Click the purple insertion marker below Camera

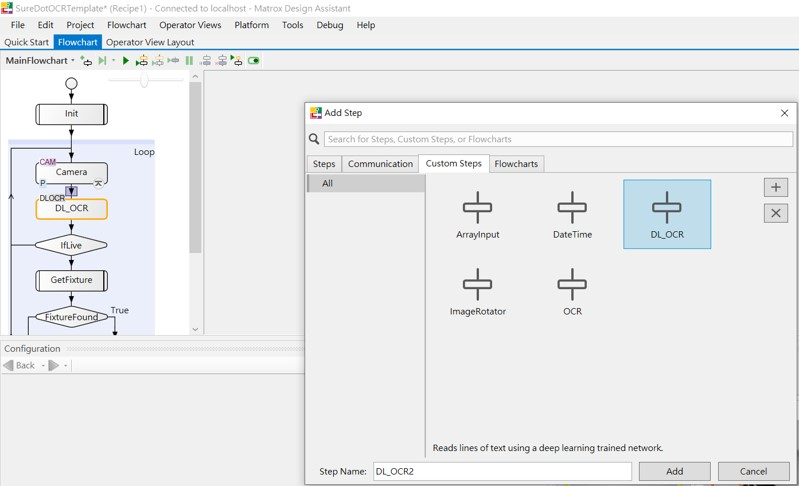[x=71, y=191]
